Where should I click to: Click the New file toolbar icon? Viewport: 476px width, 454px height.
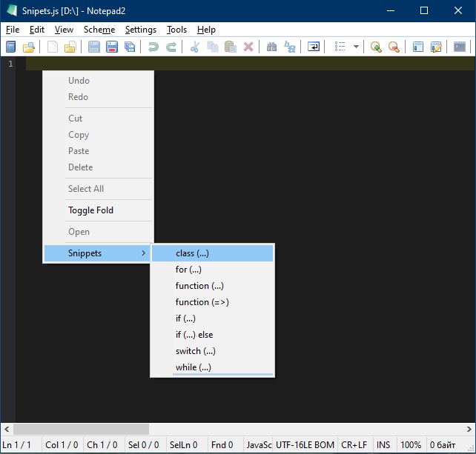pos(11,47)
